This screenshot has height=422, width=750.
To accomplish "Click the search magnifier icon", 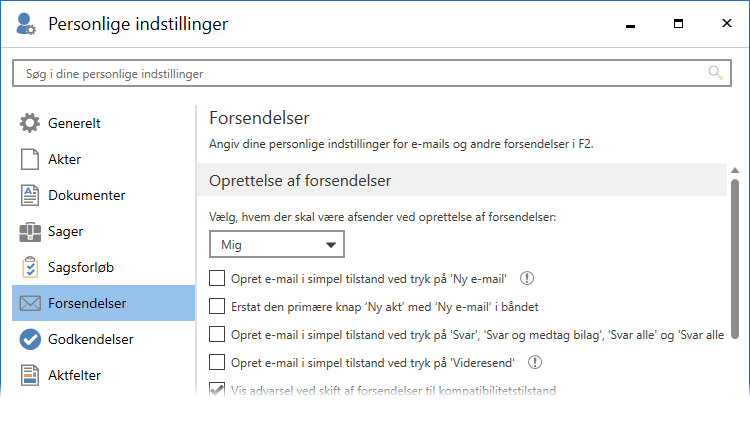I will coord(715,73).
